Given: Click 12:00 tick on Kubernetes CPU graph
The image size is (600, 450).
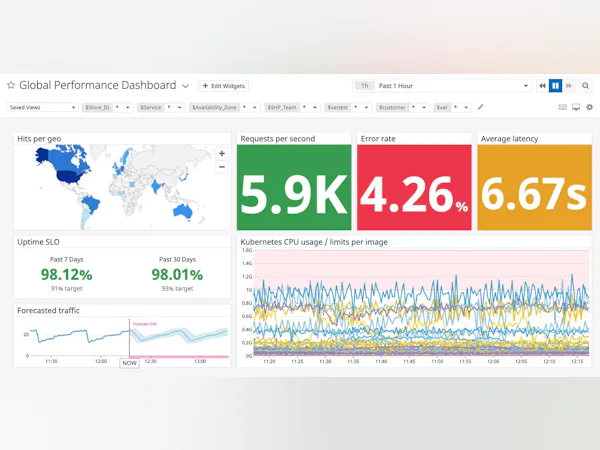Looking at the screenshot, I should (x=493, y=361).
